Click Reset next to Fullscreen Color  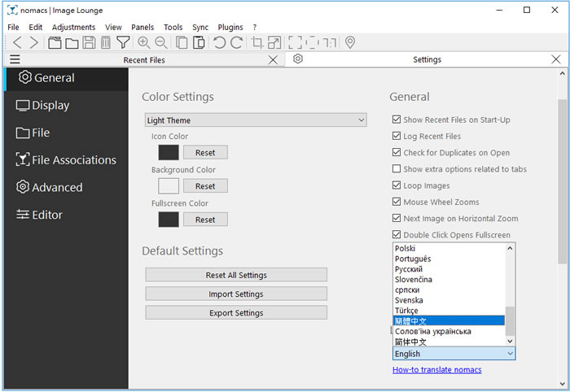tap(205, 220)
